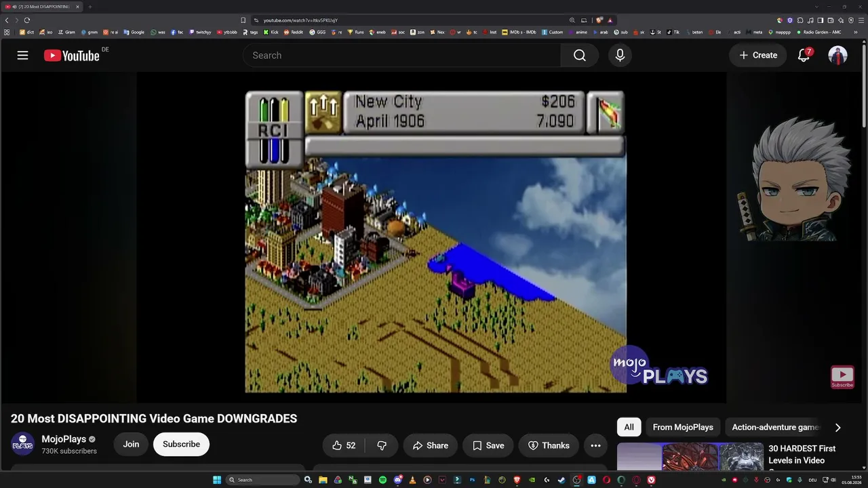This screenshot has width=868, height=488.
Task: Open the site settings icon in address bar
Action: coord(256,20)
